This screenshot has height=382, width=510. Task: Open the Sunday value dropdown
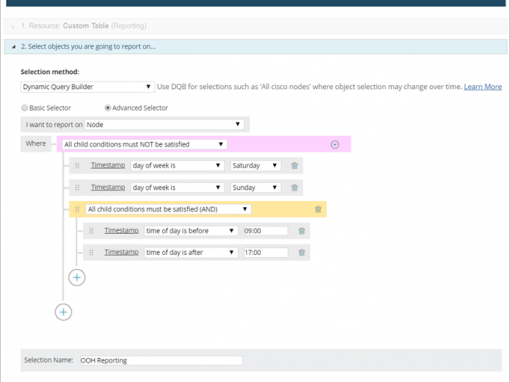256,188
